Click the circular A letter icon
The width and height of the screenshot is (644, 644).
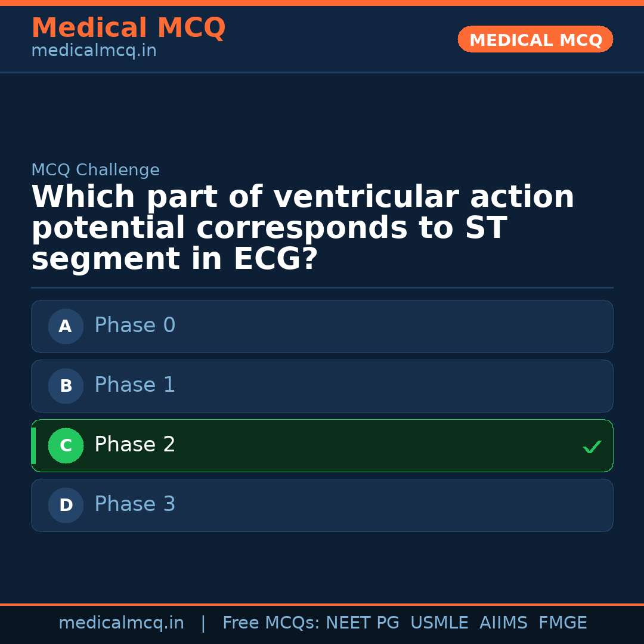66,326
